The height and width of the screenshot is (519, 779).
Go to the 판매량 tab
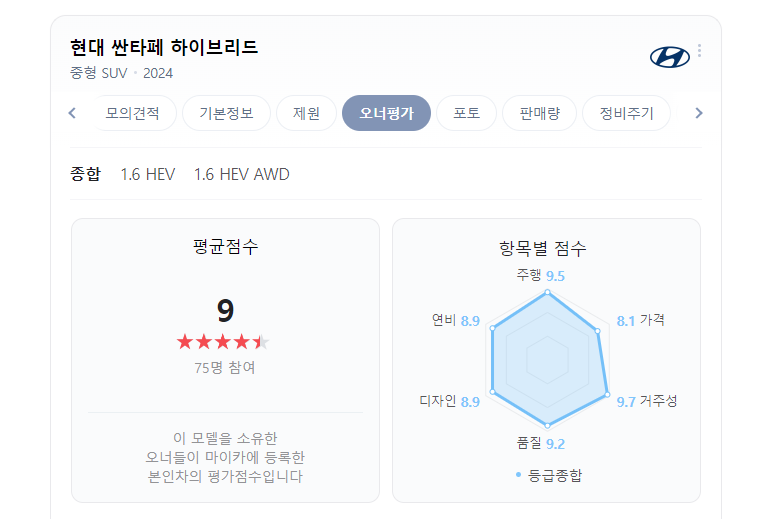pyautogui.click(x=539, y=113)
